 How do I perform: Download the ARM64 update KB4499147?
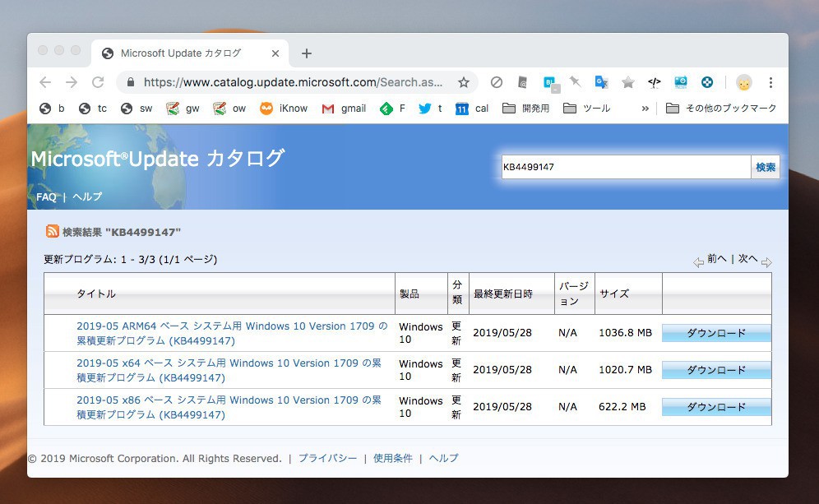pyautogui.click(x=716, y=333)
